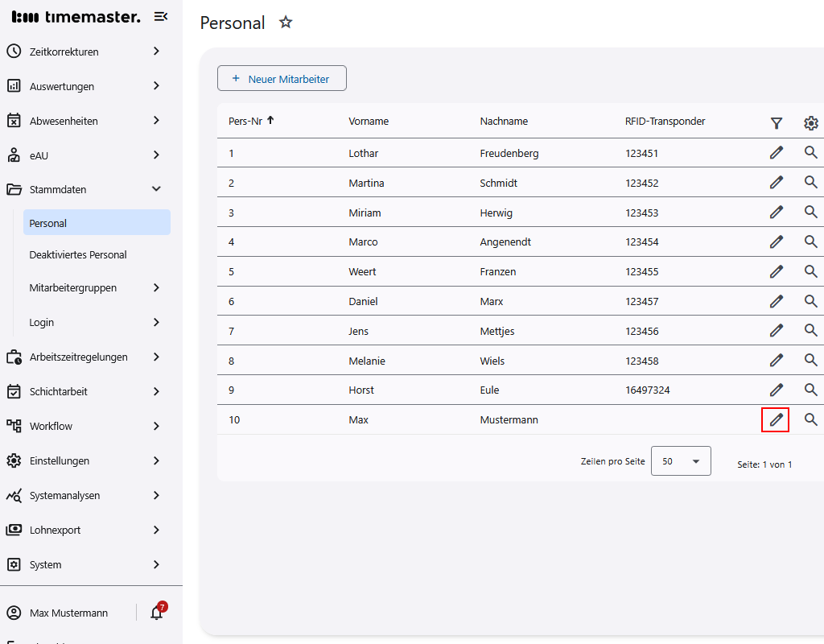
Task: Sort table by Nachname column header
Action: (x=504, y=121)
